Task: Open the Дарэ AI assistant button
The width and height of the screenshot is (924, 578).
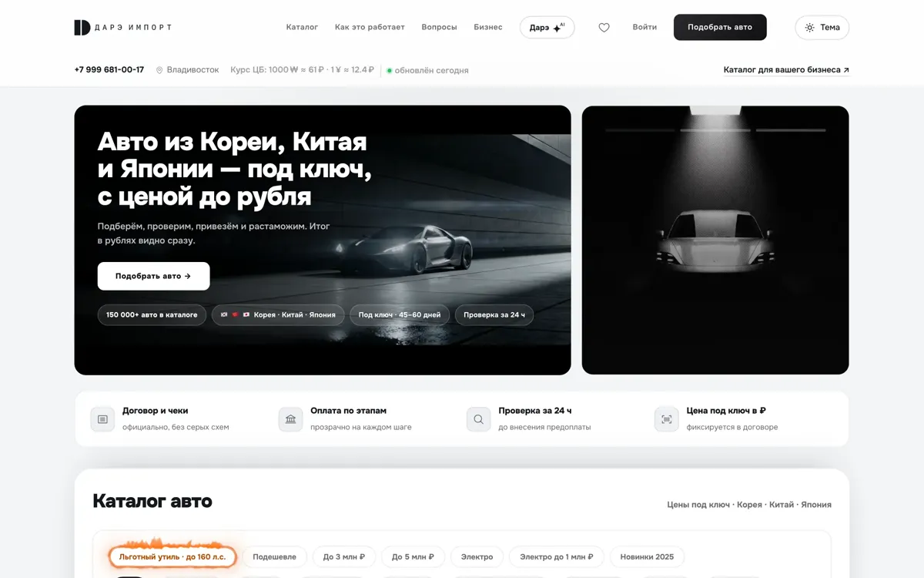Action: pos(547,27)
